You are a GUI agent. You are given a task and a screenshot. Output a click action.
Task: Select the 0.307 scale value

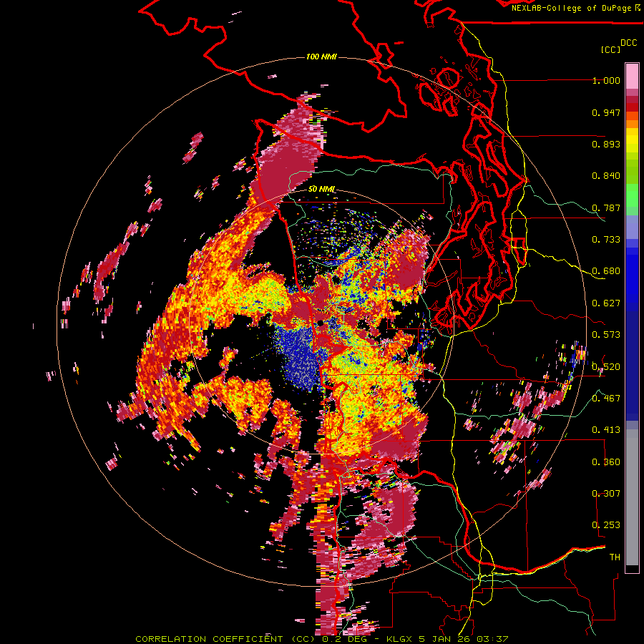606,493
